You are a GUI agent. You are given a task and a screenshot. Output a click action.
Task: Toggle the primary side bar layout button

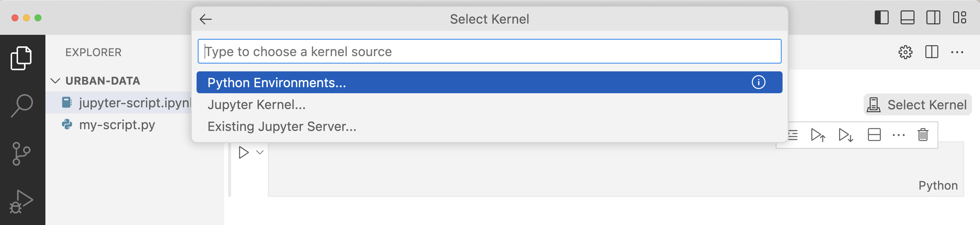pos(881,18)
